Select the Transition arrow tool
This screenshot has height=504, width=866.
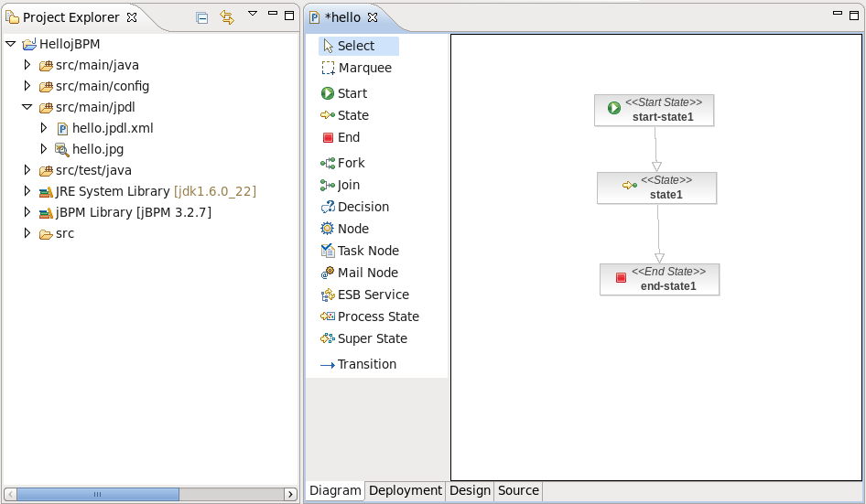pyautogui.click(x=359, y=364)
